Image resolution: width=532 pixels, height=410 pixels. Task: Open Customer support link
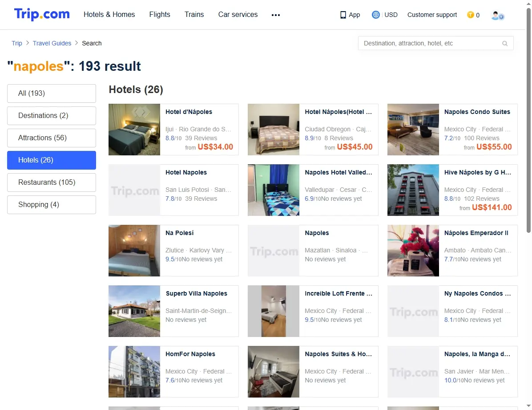coord(432,15)
